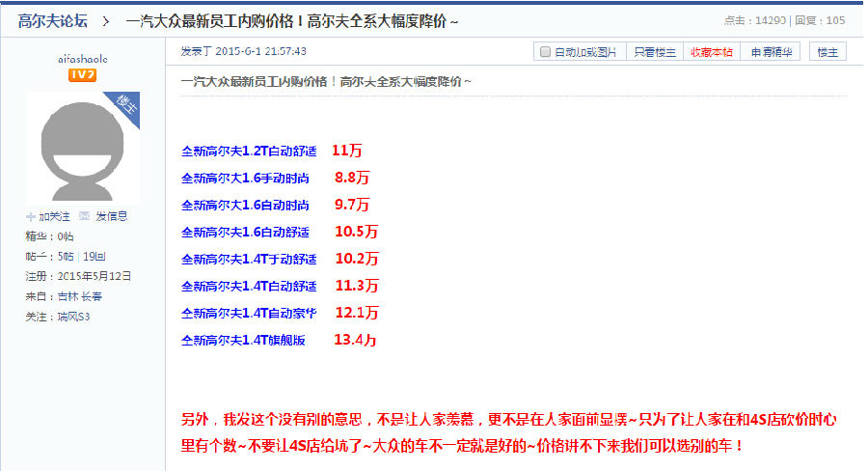Open the 高尔夫论坛 forum breadcrumb link
The image size is (868, 471).
[x=54, y=20]
